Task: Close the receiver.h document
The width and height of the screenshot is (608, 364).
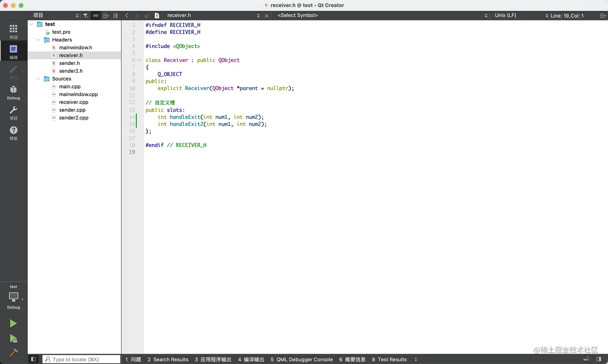Action: pos(267,16)
